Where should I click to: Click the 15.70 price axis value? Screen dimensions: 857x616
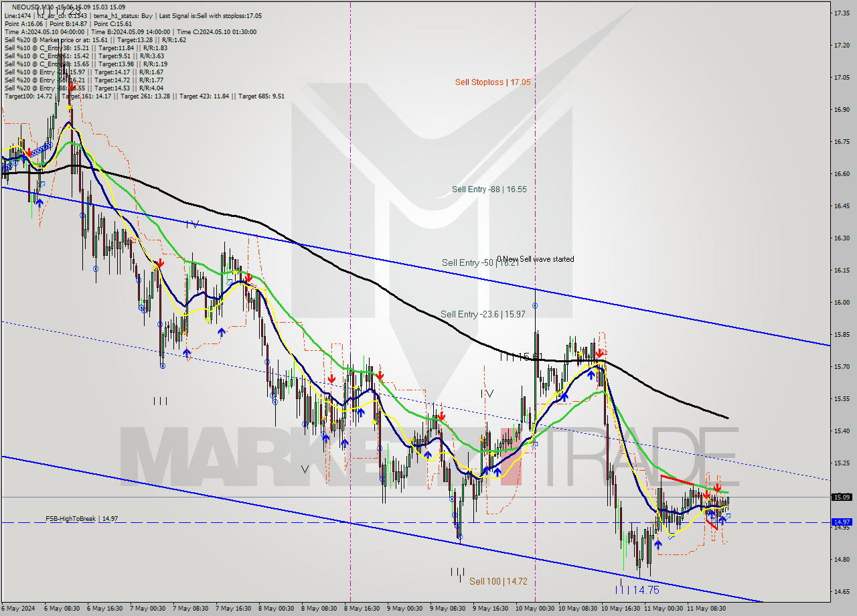click(842, 366)
